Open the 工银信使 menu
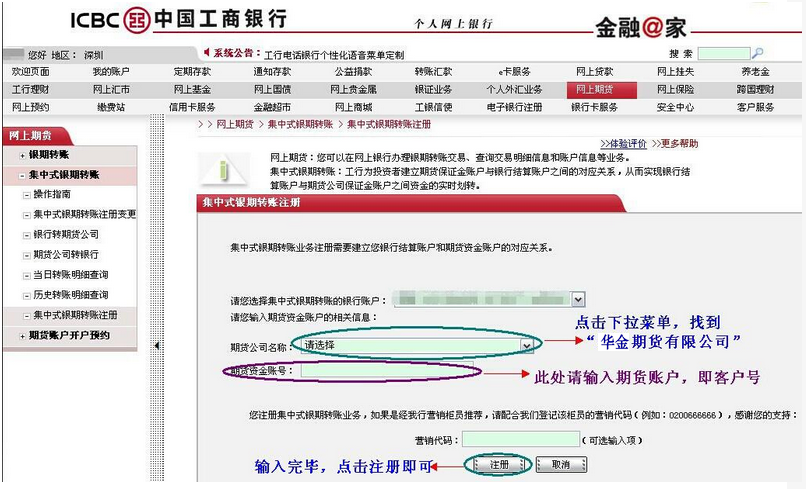 (433, 107)
